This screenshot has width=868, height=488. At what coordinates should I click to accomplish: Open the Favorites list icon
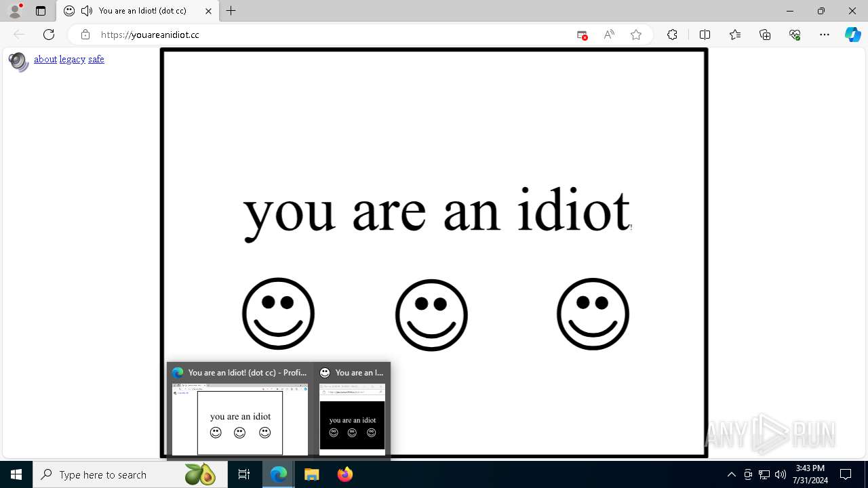735,35
